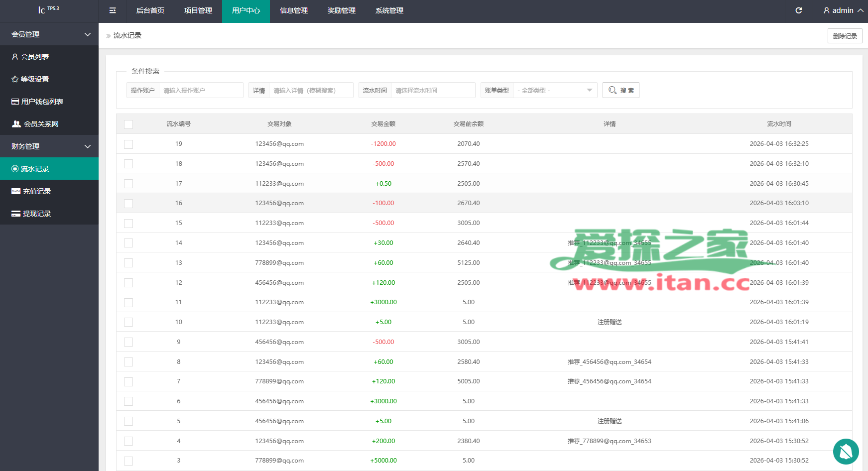
Task: Click the sidebar collapse hamburger icon
Action: pos(113,10)
